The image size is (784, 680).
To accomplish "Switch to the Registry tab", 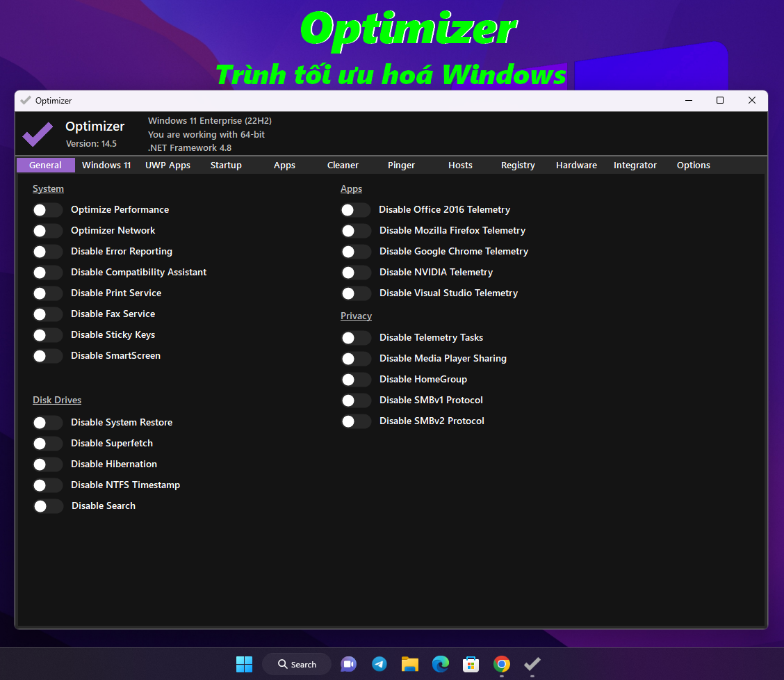I will point(518,165).
